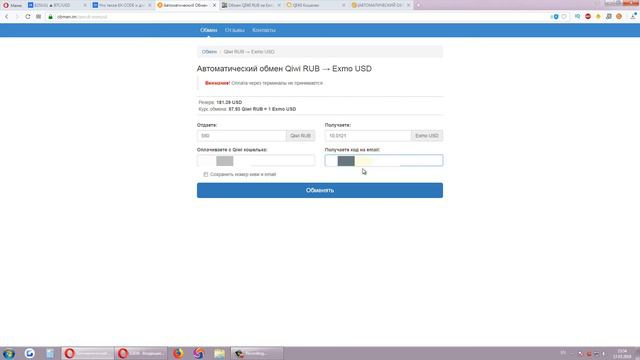This screenshot has height=360, width=640.
Task: Open the Отзывы navigation menu item
Action: point(235,30)
